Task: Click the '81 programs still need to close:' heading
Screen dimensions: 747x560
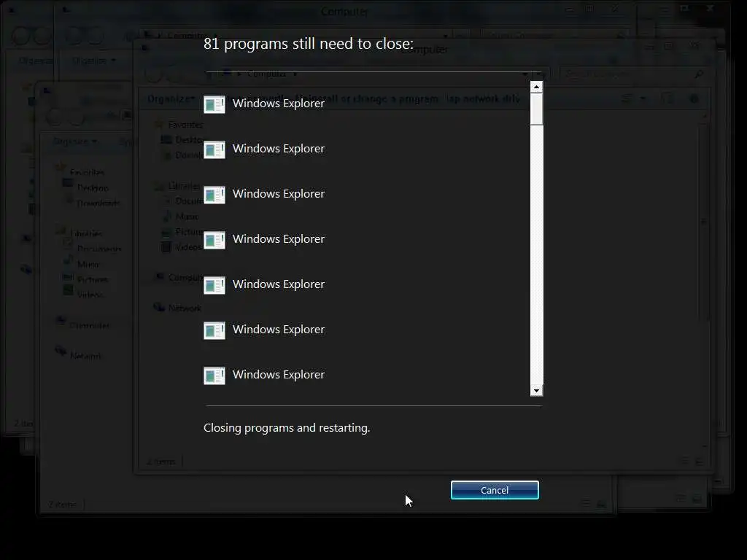Action: coord(309,44)
